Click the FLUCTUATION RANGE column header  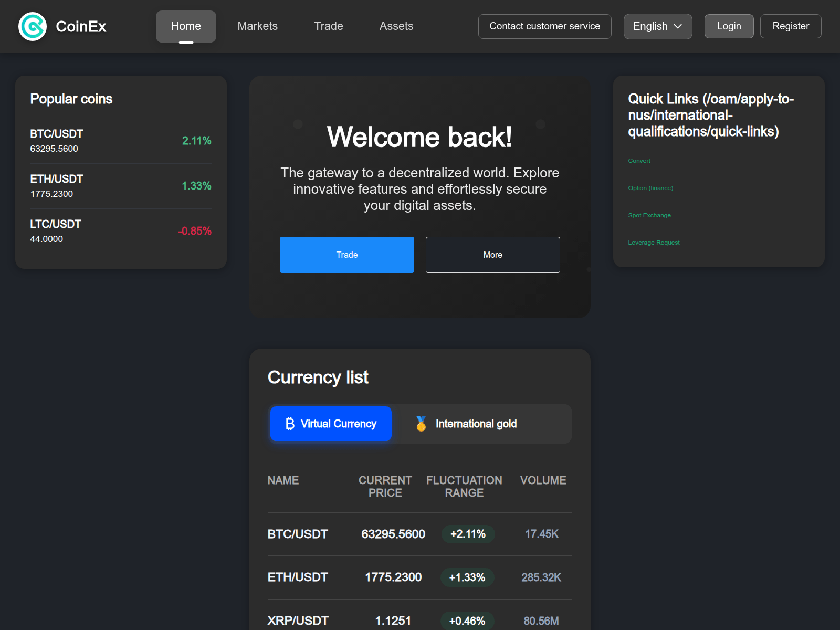(x=464, y=487)
